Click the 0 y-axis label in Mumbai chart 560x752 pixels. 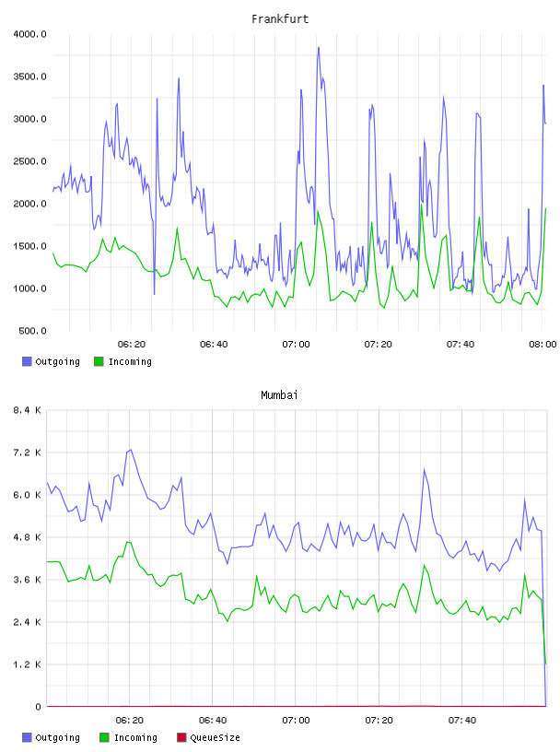tap(39, 707)
